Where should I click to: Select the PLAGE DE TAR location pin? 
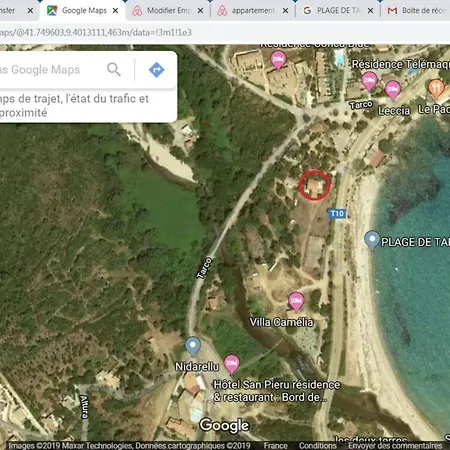tap(372, 240)
